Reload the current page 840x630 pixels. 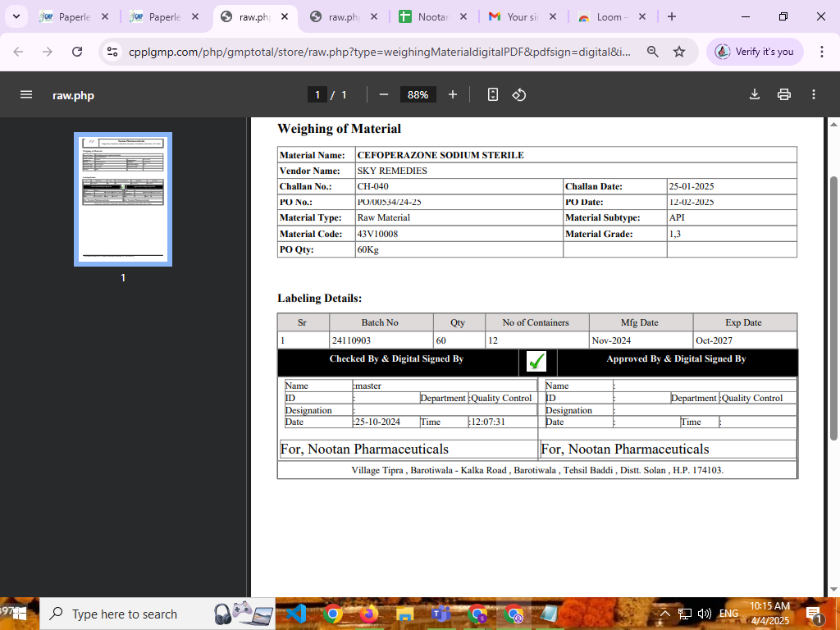(77, 52)
